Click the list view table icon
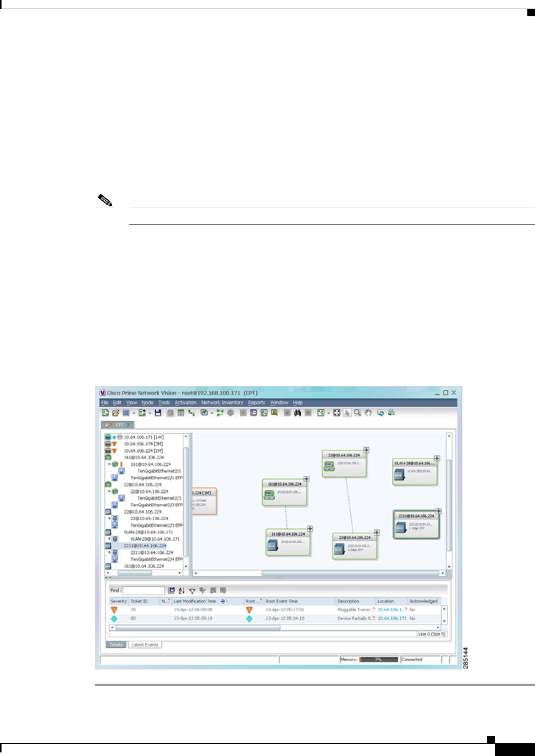 (181, 413)
